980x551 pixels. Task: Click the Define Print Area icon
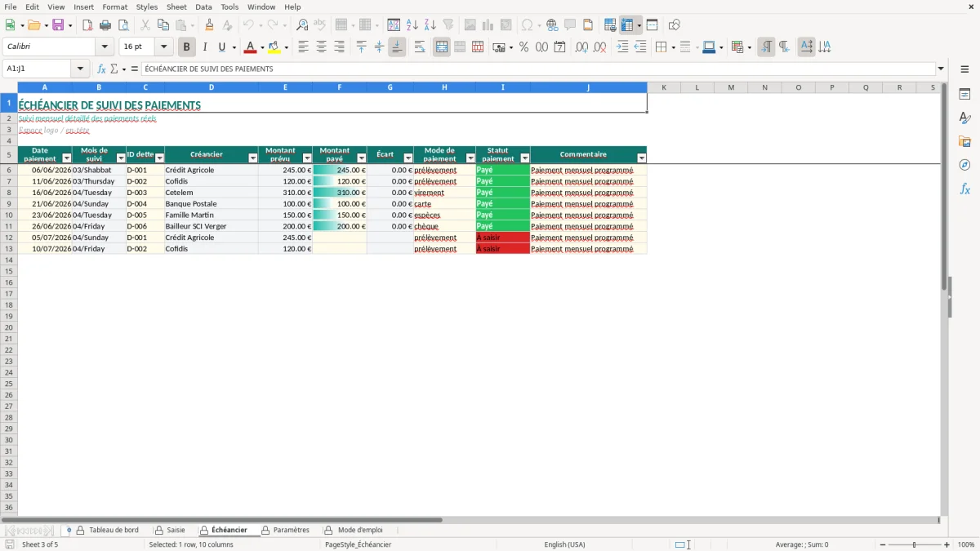pos(610,25)
